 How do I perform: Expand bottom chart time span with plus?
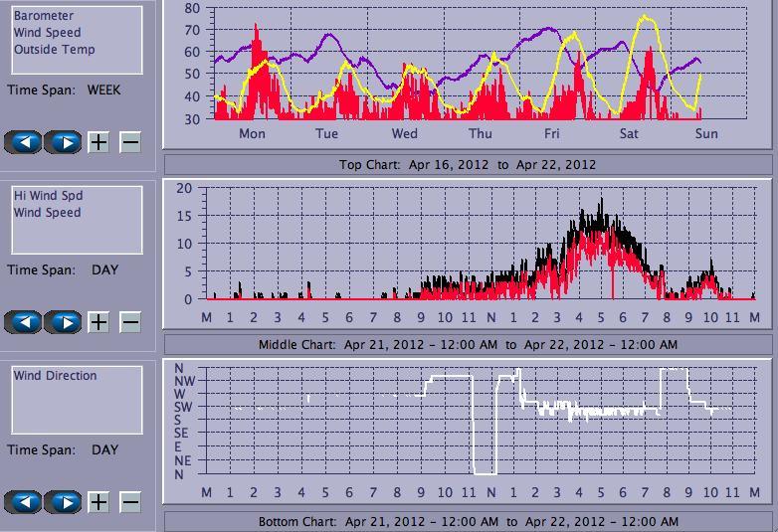pos(98,502)
